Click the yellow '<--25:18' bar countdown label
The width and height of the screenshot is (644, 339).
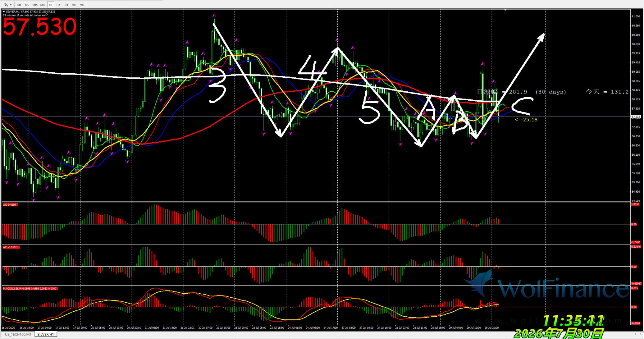(526, 120)
